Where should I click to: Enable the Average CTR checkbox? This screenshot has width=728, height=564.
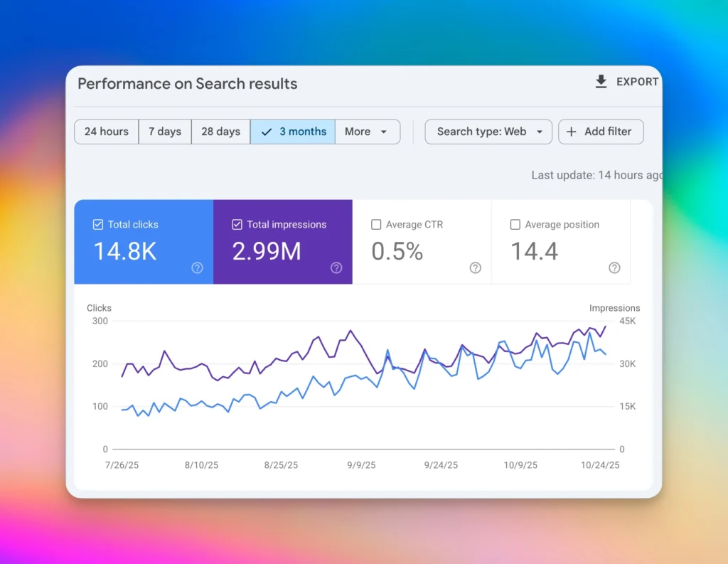(376, 225)
